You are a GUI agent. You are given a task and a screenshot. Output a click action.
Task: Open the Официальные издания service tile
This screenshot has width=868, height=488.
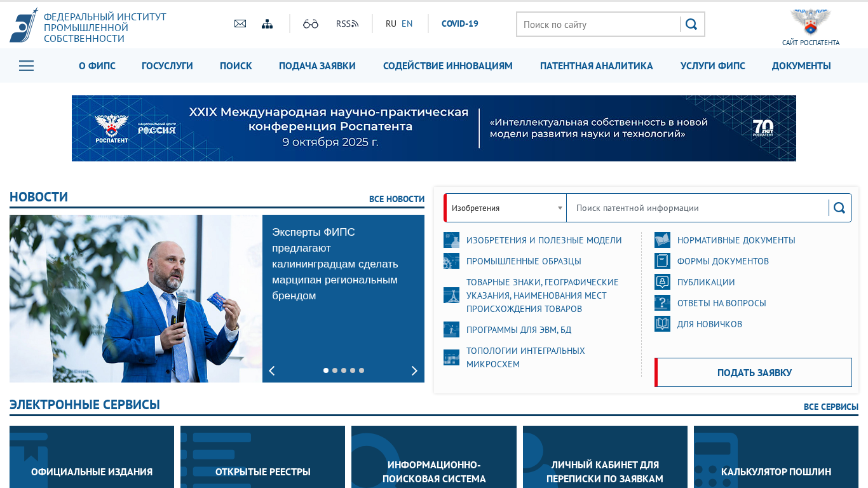tap(92, 457)
